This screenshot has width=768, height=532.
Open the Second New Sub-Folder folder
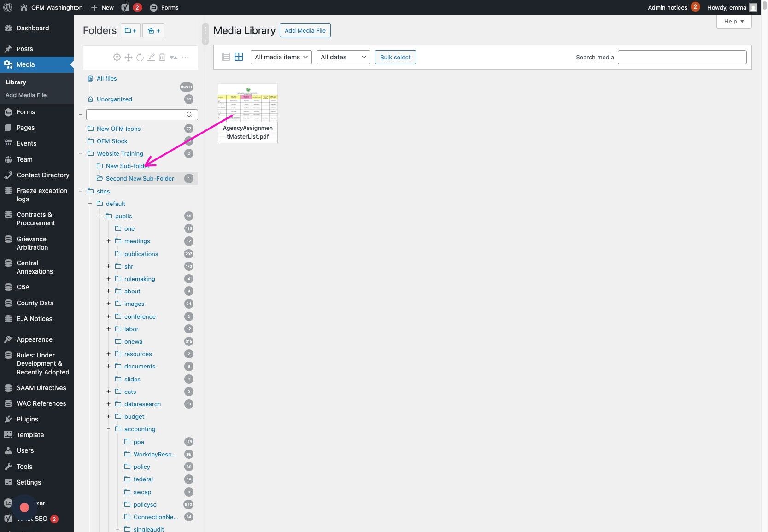(x=140, y=179)
